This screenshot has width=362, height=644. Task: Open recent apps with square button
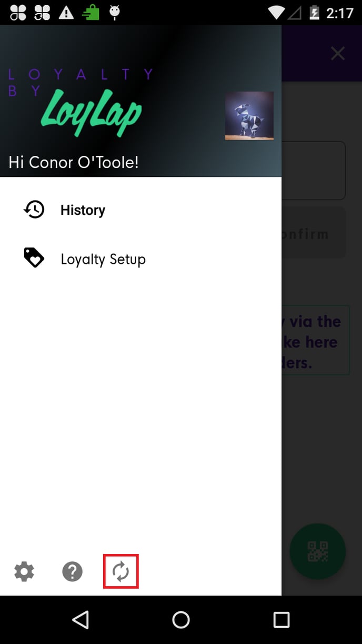[x=281, y=620]
